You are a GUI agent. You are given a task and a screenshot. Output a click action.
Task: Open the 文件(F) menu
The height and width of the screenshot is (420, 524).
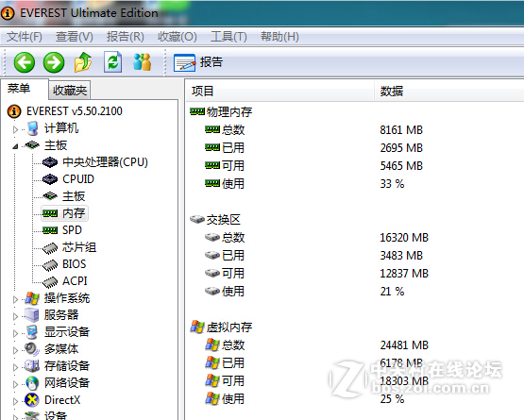click(25, 37)
